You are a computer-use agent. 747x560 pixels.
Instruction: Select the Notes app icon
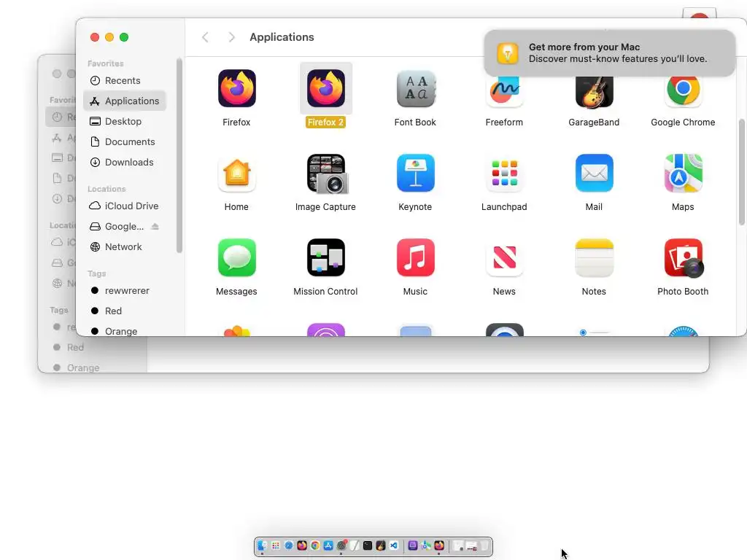[x=594, y=257]
